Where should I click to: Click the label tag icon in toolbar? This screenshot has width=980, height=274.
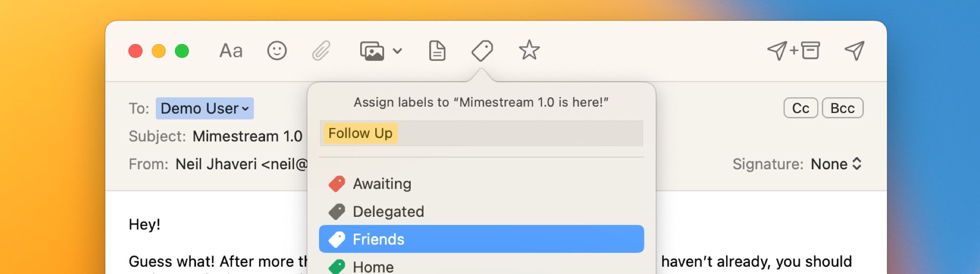(x=482, y=51)
